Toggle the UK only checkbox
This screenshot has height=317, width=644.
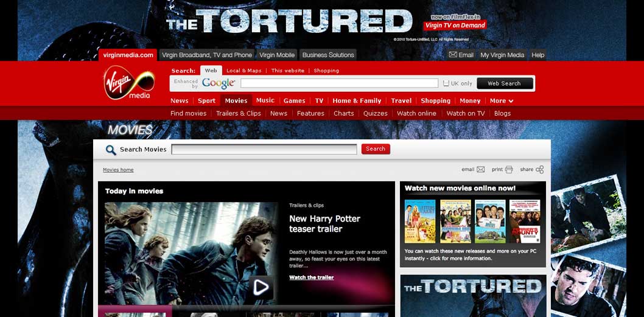point(446,83)
